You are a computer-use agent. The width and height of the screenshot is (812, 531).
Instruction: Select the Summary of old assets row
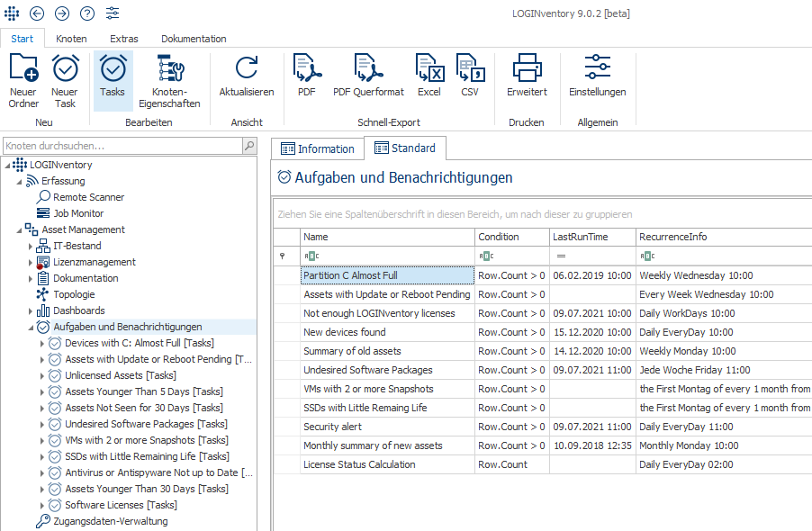(x=543, y=351)
